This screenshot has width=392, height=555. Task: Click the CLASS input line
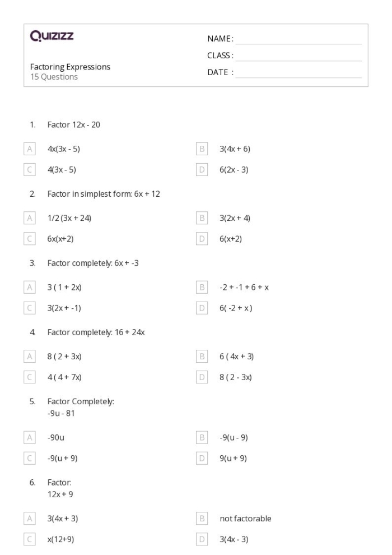[298, 56]
